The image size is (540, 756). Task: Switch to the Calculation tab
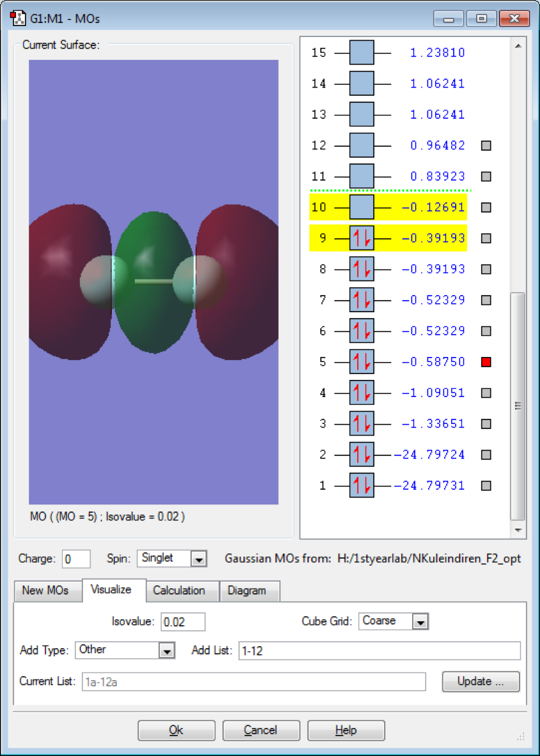(179, 591)
